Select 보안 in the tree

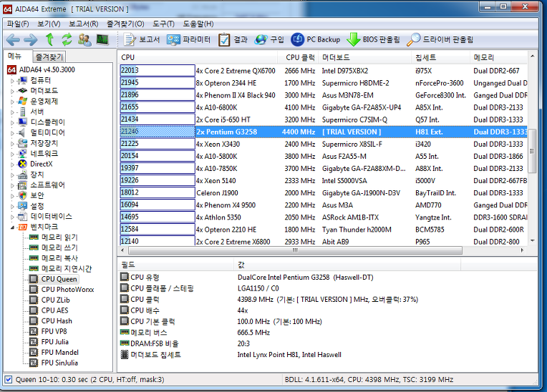pos(37,195)
